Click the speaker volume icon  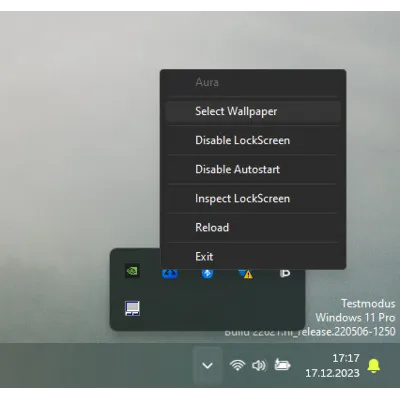259,365
